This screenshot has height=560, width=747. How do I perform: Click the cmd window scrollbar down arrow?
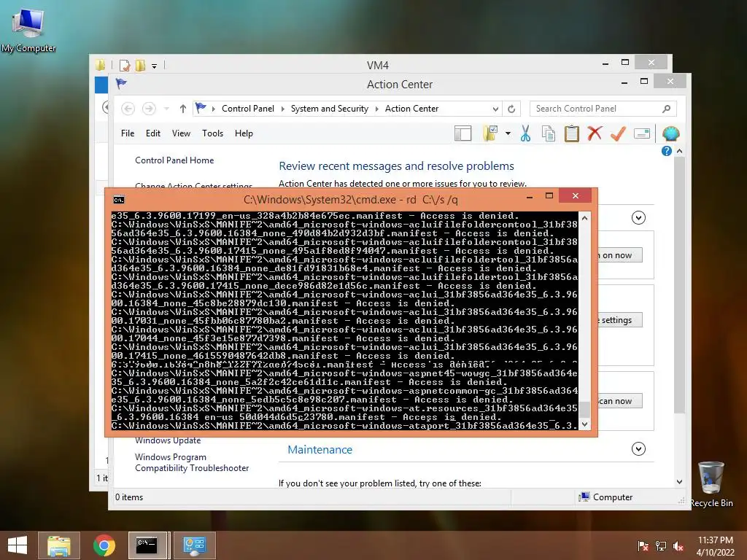584,424
